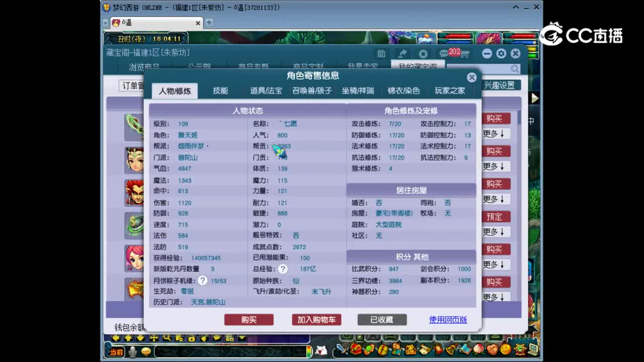Close the 6温 tab
The image size is (644, 362).
point(198,23)
